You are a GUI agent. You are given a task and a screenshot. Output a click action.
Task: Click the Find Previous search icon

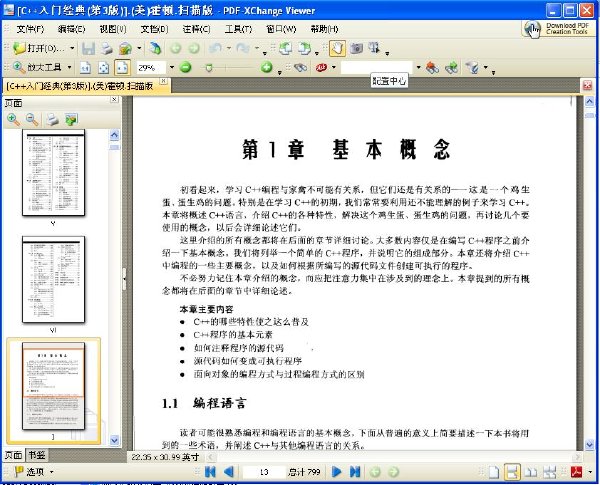tap(433, 67)
